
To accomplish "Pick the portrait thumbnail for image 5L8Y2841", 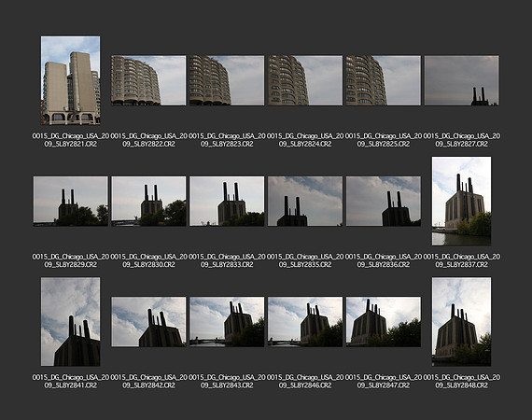I will 71,322.
